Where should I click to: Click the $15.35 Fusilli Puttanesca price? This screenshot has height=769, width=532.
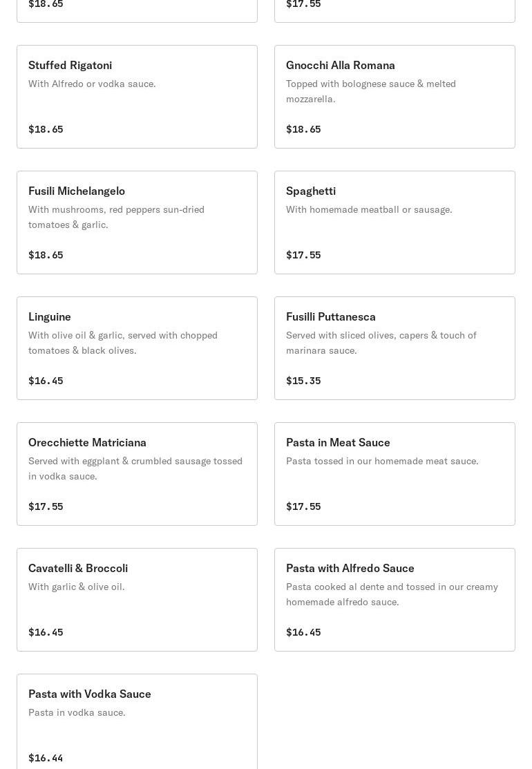(303, 381)
